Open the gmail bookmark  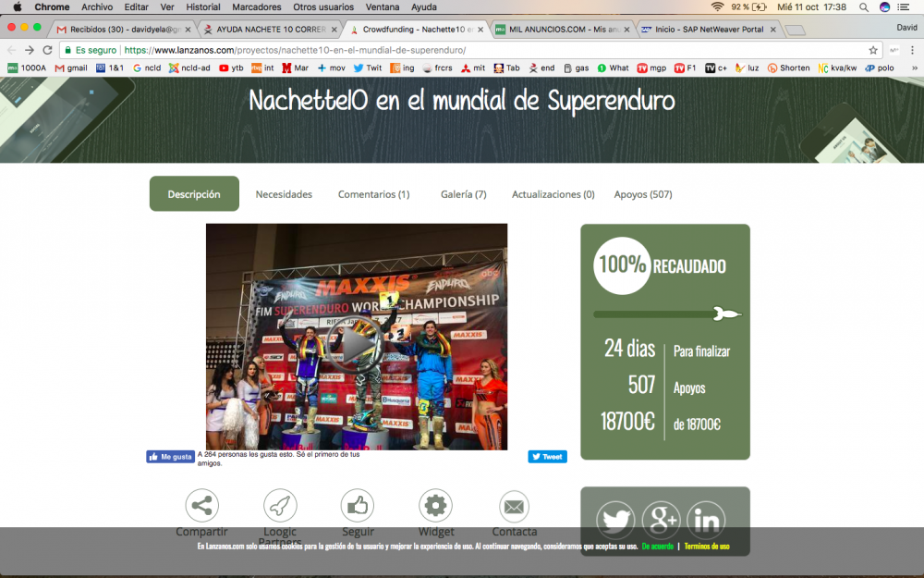pyautogui.click(x=71, y=68)
